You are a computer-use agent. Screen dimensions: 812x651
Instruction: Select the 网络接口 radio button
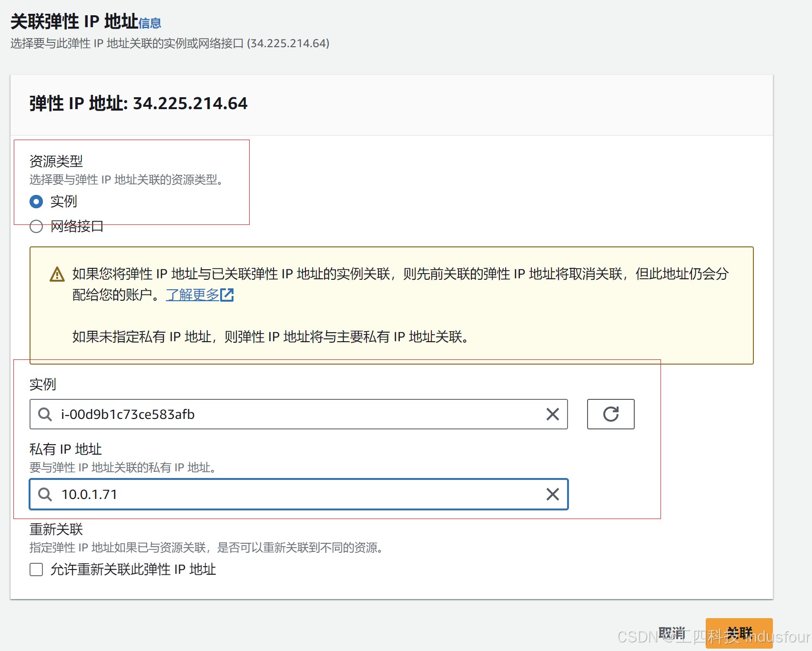click(x=36, y=226)
